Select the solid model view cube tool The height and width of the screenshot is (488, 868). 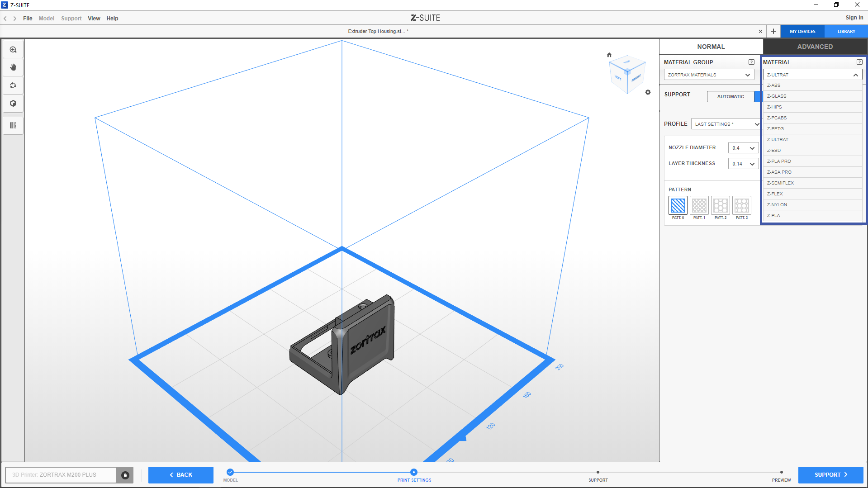point(13,103)
